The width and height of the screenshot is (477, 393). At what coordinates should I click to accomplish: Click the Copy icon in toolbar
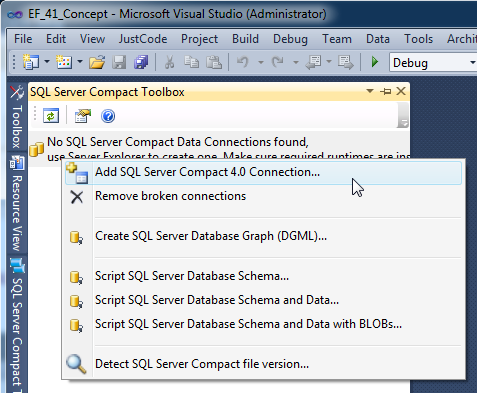pos(191,62)
